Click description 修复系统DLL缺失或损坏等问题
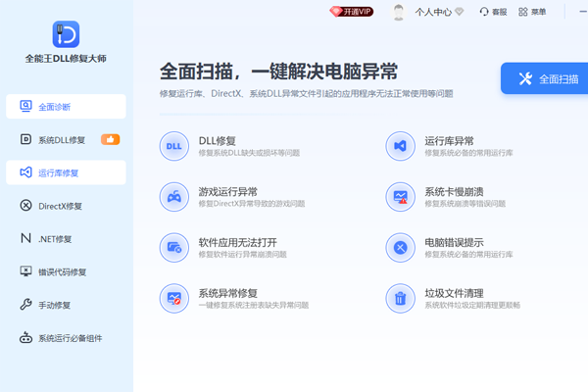This screenshot has height=392, width=588. 249,153
